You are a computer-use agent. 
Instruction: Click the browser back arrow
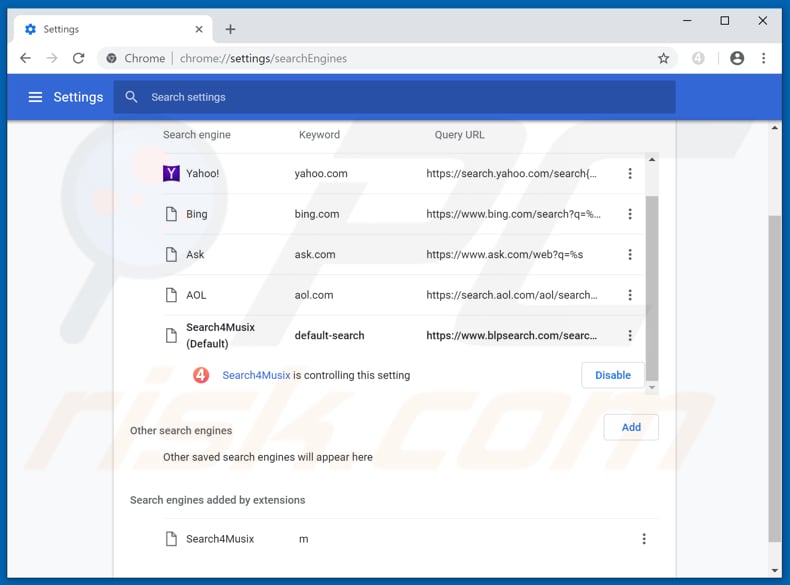(x=25, y=58)
